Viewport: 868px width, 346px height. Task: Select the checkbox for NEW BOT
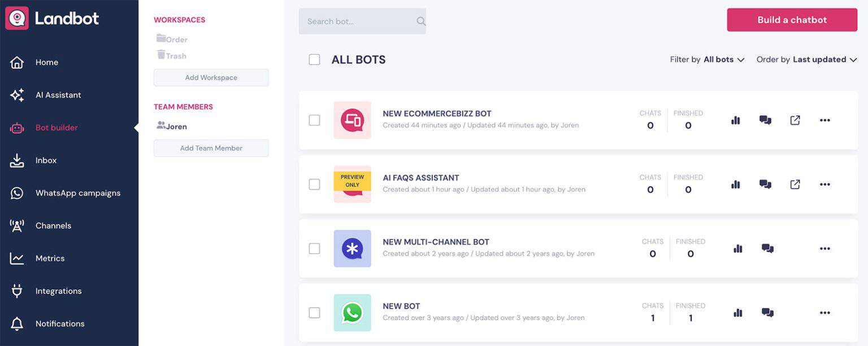pyautogui.click(x=315, y=312)
